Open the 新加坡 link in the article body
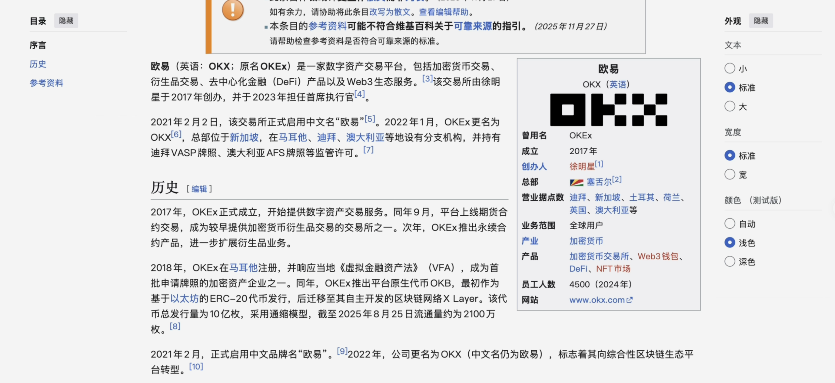The image size is (835, 383). pyautogui.click(x=244, y=137)
